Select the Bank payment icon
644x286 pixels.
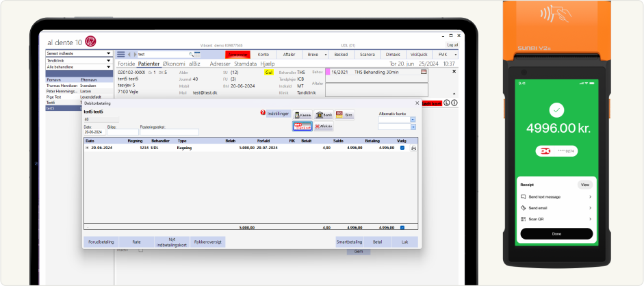(324, 116)
